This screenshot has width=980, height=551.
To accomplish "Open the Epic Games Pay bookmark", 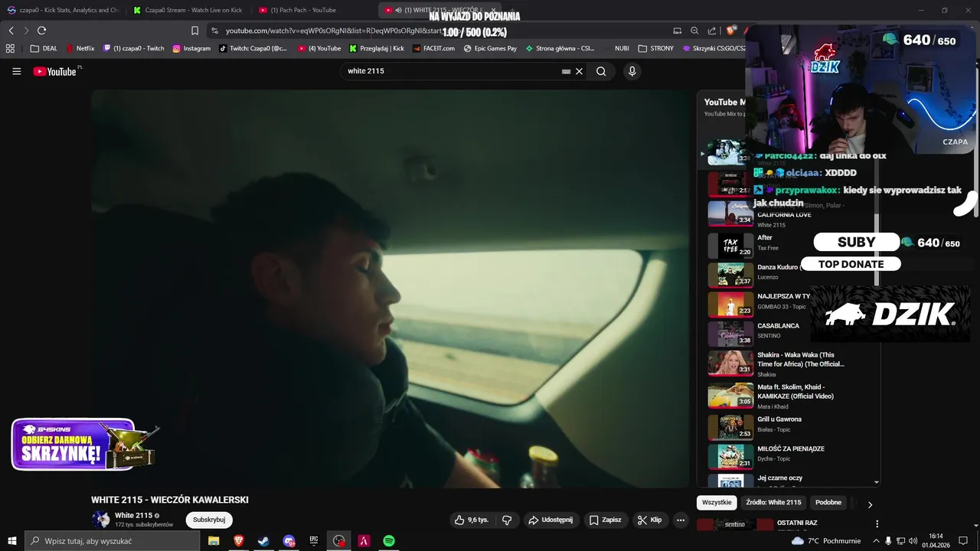I will [x=490, y=48].
